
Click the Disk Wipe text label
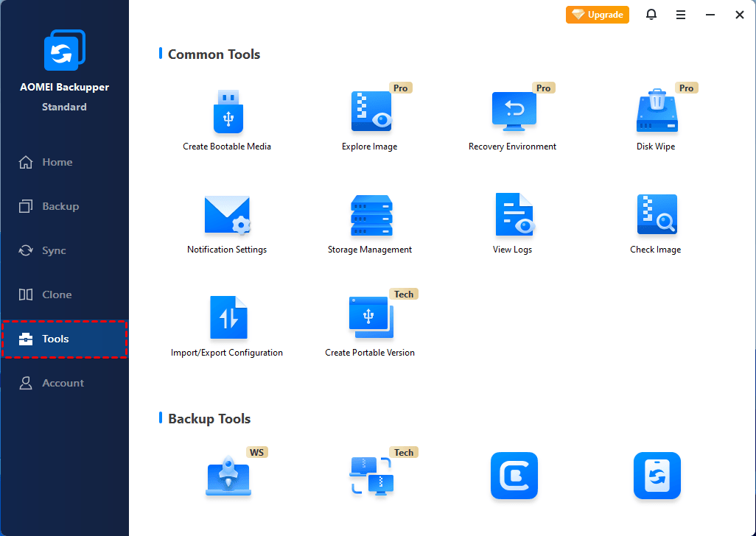point(655,147)
